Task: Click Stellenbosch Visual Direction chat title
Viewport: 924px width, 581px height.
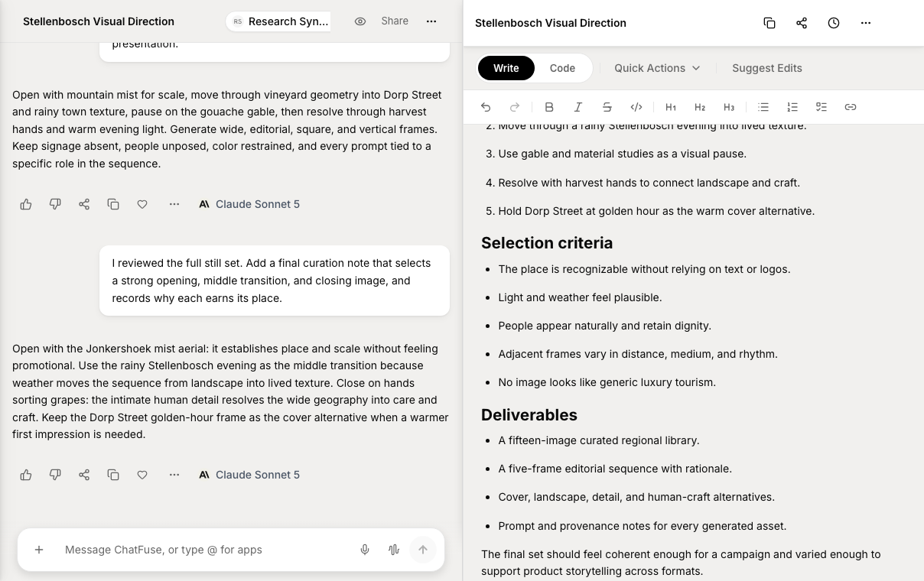Action: (99, 21)
